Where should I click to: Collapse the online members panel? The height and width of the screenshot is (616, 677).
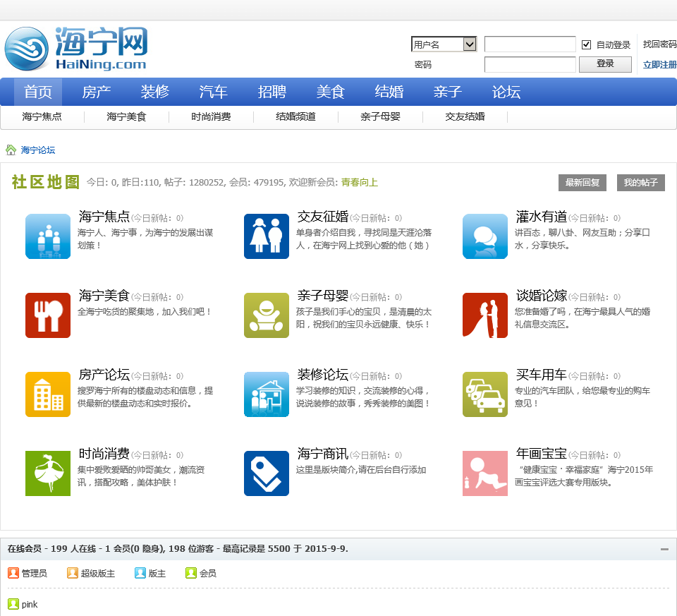click(664, 549)
